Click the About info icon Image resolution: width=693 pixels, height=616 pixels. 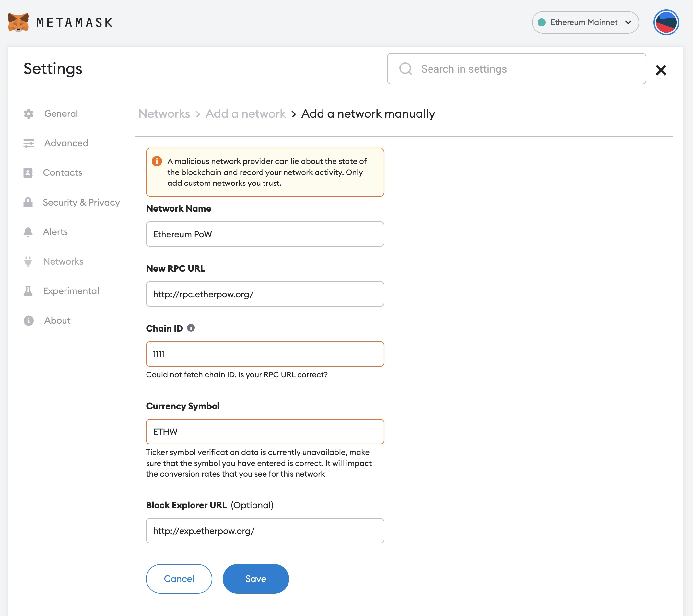[x=29, y=320]
